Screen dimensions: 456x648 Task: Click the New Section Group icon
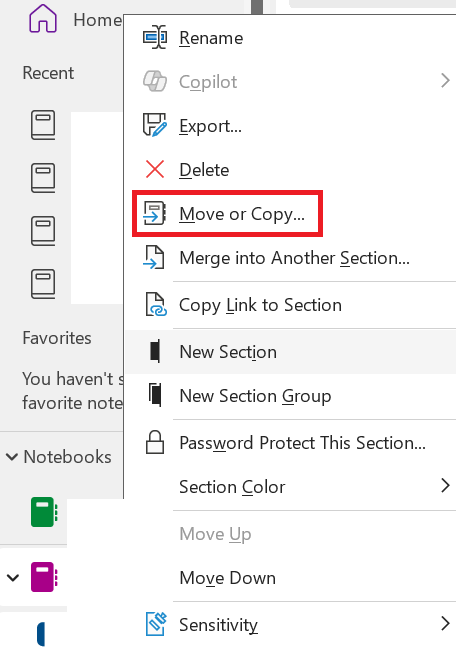click(x=155, y=395)
